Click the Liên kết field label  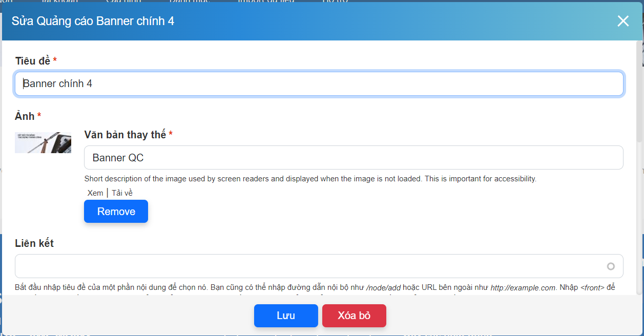click(x=34, y=243)
